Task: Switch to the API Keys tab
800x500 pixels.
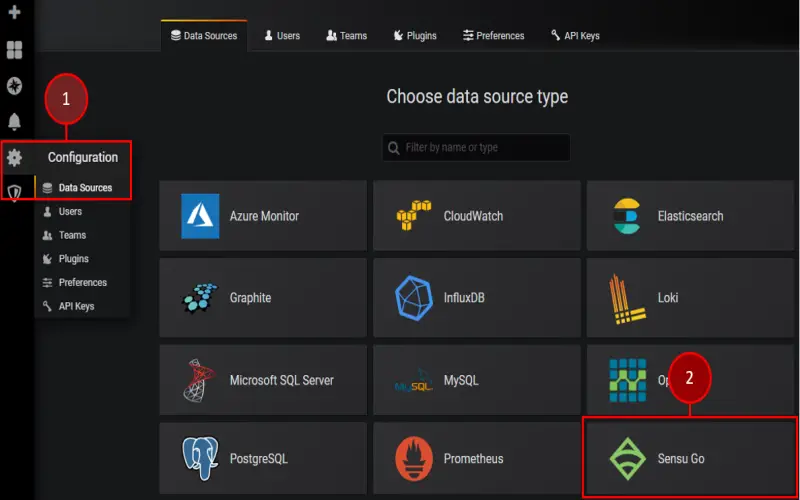Action: pyautogui.click(x=575, y=36)
